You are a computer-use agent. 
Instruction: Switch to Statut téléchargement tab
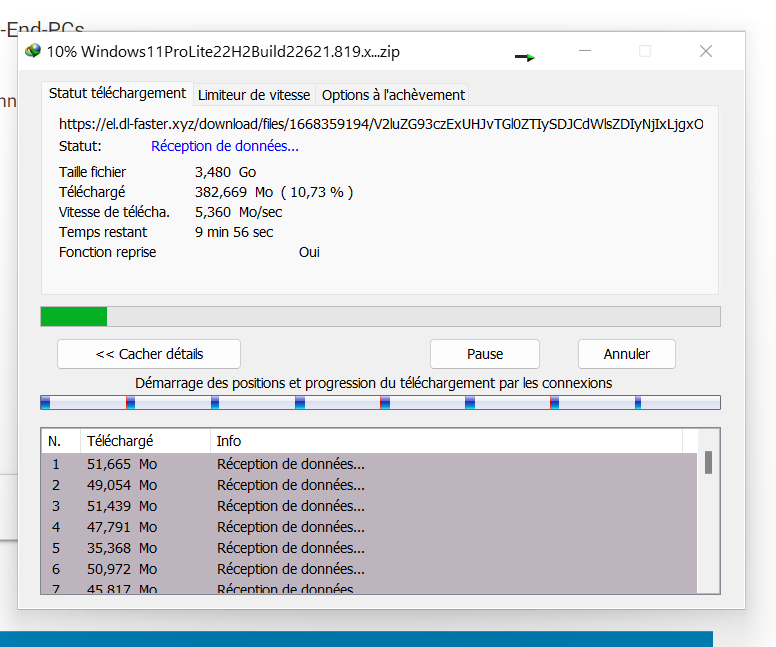pyautogui.click(x=117, y=93)
